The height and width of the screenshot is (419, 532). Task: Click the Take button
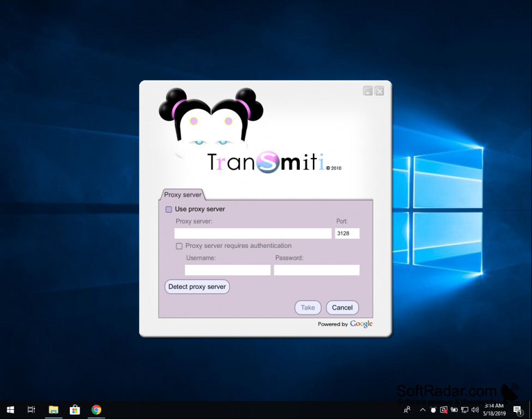tap(308, 308)
